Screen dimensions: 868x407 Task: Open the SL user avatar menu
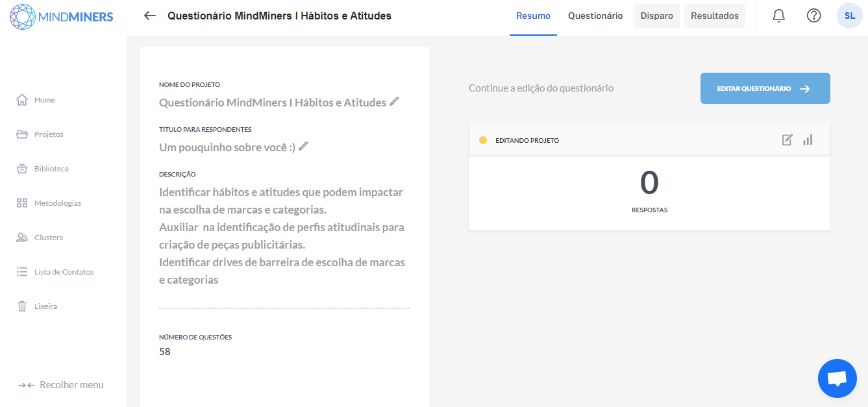coord(850,16)
